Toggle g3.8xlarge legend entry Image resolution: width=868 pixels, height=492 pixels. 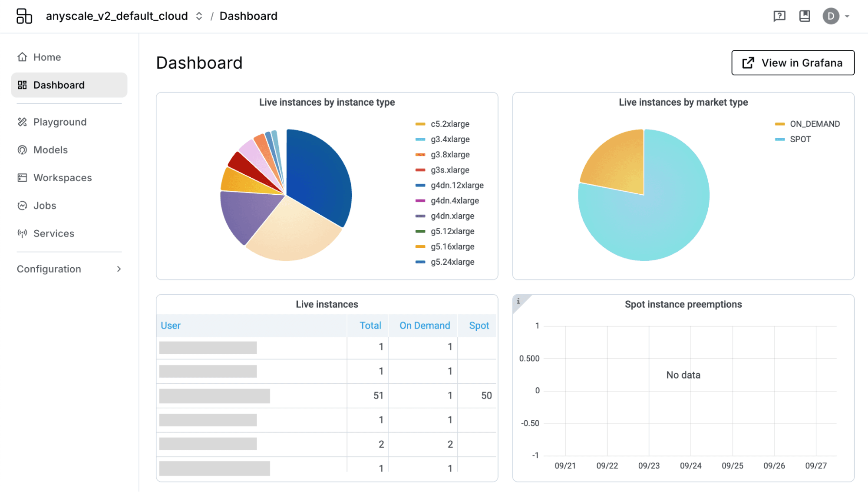point(442,154)
